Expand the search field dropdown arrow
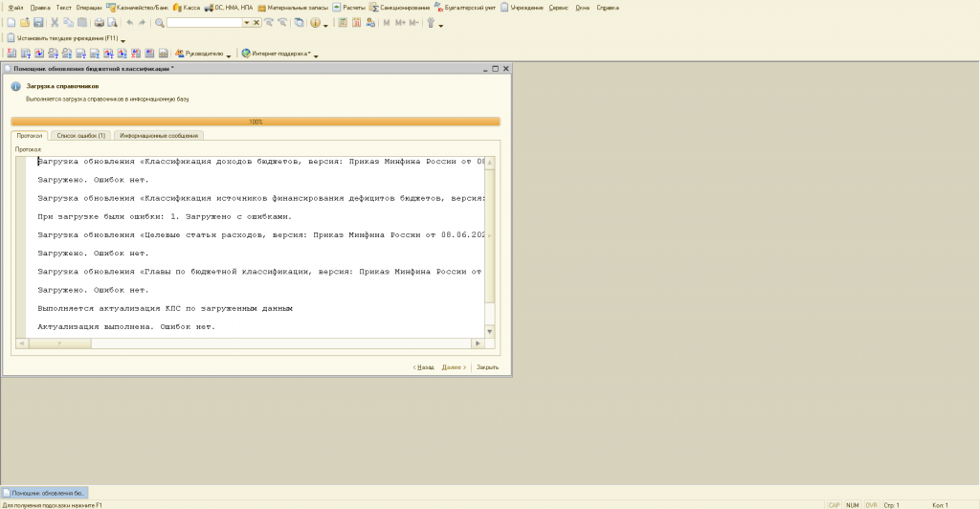The height and width of the screenshot is (509, 980). pyautogui.click(x=246, y=22)
